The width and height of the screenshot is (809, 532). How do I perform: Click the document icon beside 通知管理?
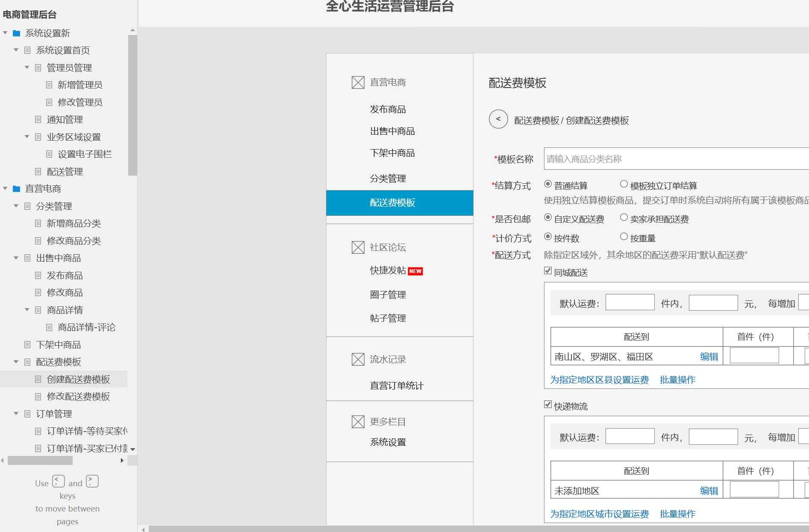pyautogui.click(x=38, y=120)
